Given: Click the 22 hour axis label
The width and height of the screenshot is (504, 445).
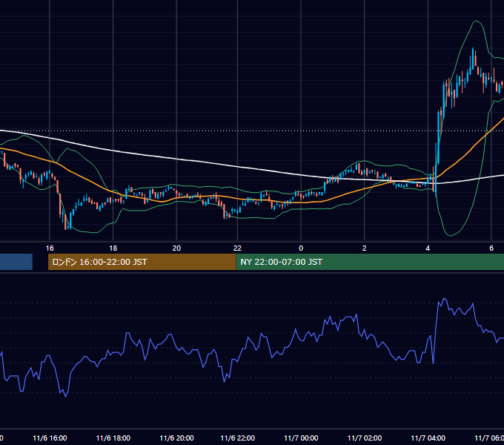Looking at the screenshot, I should (x=237, y=248).
